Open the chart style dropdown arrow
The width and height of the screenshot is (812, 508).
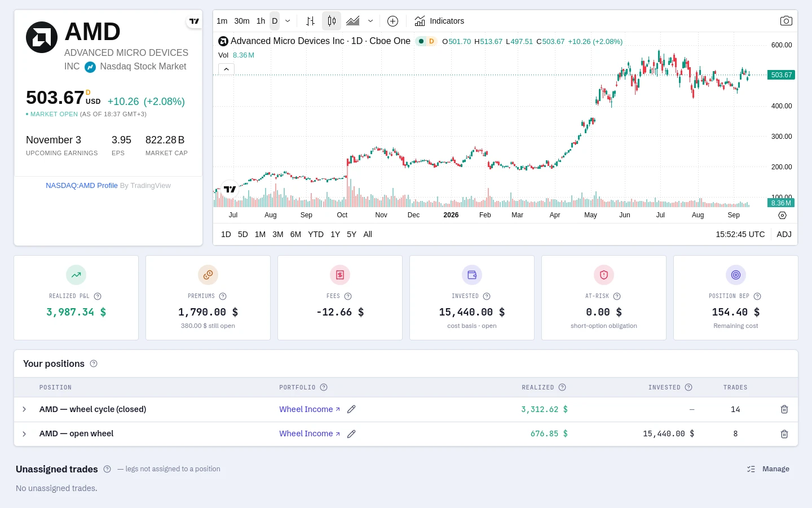tap(370, 21)
